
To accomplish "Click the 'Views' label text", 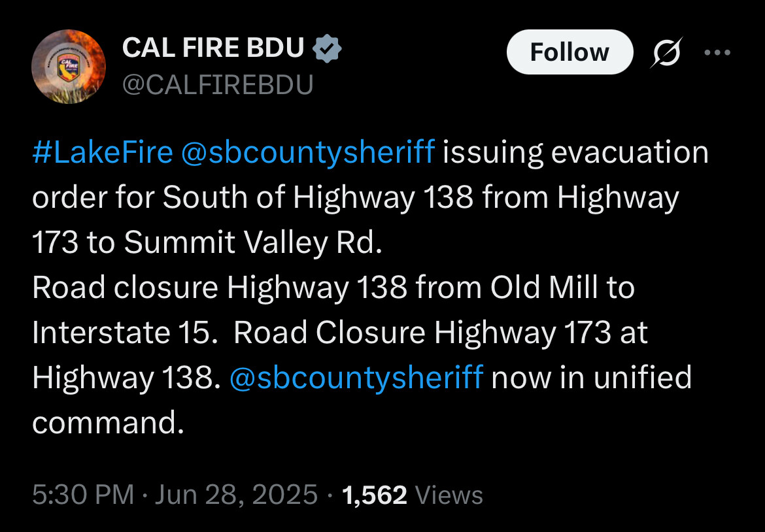I will (x=449, y=495).
